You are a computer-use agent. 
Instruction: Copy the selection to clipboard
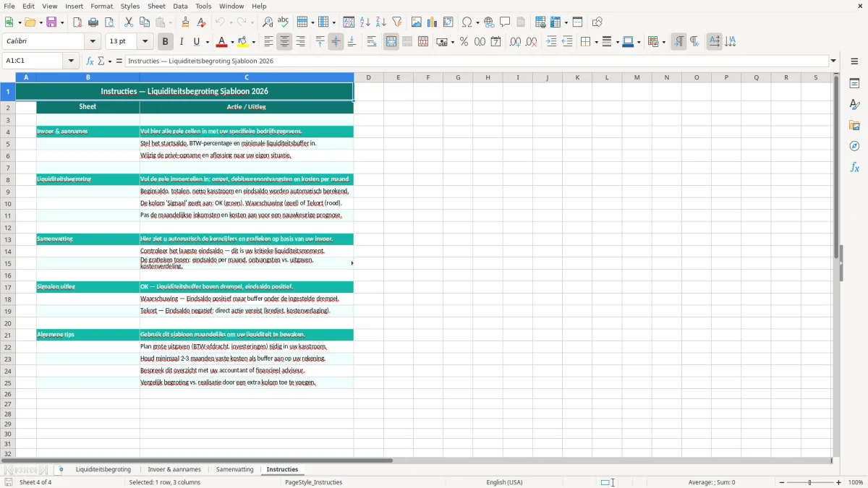coord(145,22)
